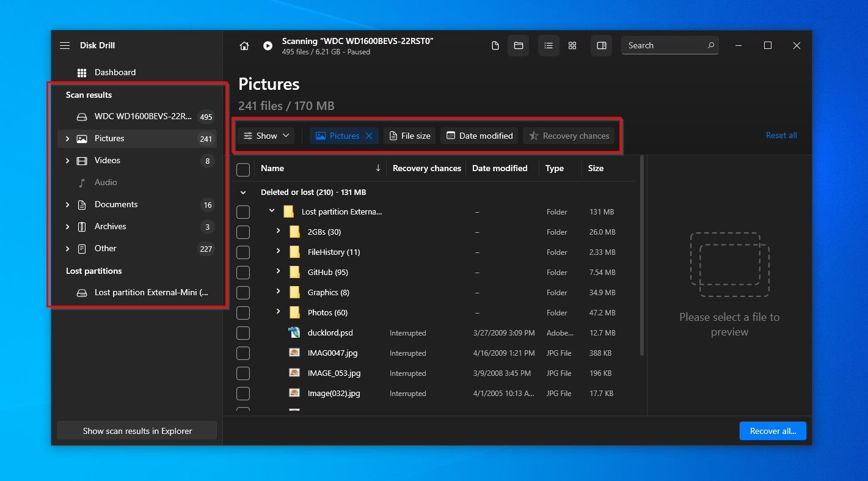Select list view layout icon

[x=549, y=46]
